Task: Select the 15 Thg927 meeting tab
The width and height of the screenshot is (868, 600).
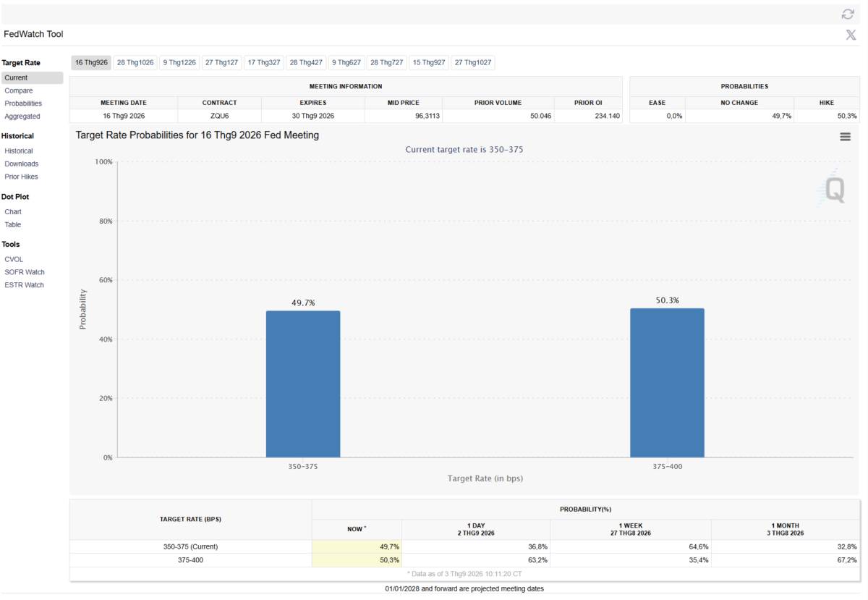Action: (x=429, y=63)
